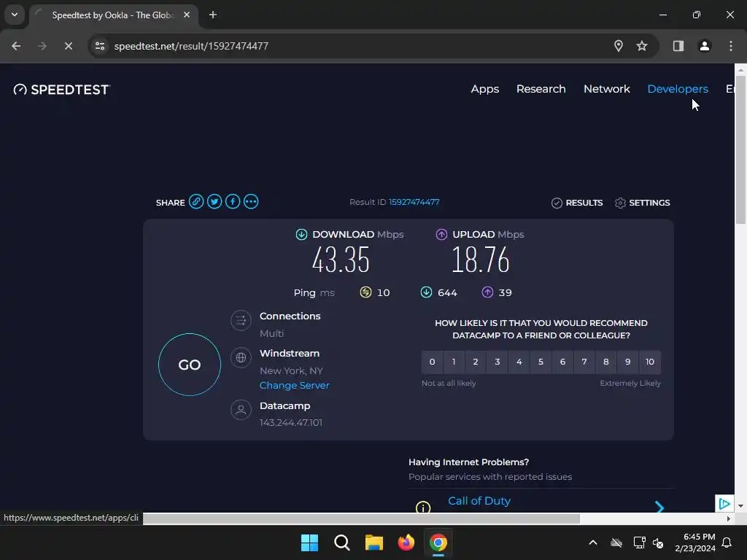Open Windows taskbar search
This screenshot has width=747, height=560.
[x=341, y=542]
